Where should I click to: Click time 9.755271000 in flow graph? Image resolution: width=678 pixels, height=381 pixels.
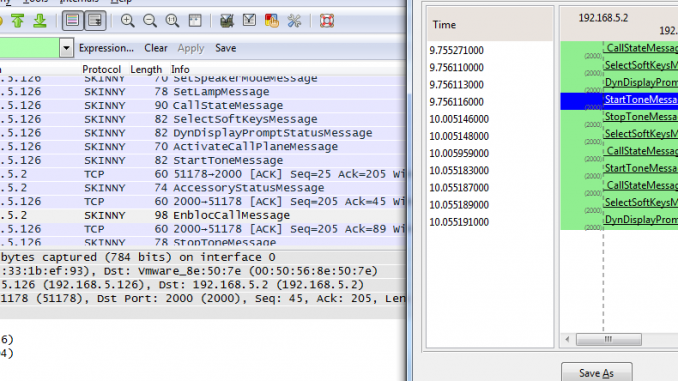[x=456, y=51]
